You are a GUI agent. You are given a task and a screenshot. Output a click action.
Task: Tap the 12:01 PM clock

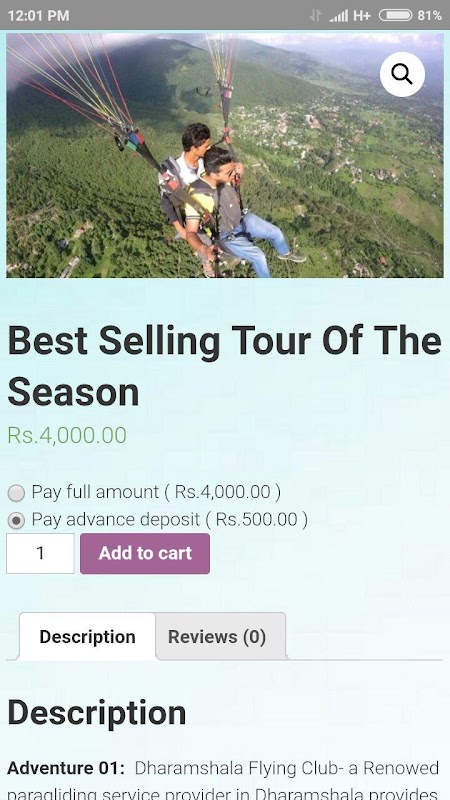[x=38, y=16]
